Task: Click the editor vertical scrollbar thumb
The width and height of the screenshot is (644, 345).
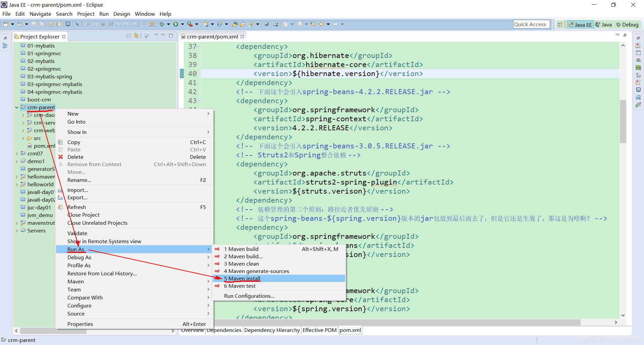Action: [623, 121]
